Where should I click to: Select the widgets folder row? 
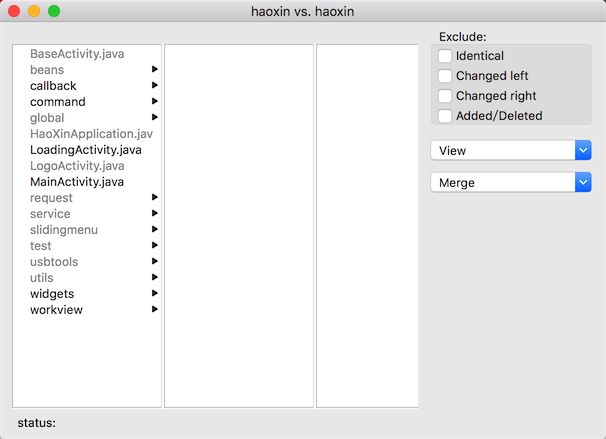87,294
